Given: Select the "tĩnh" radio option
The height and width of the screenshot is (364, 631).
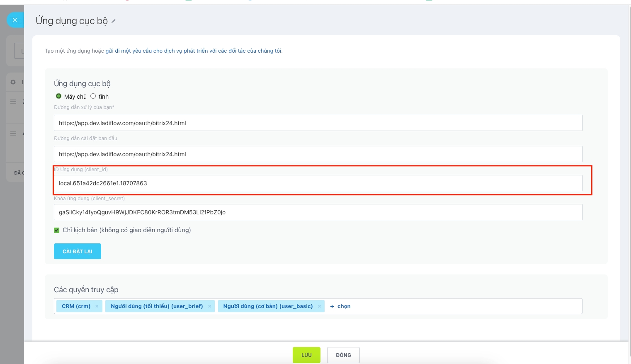Looking at the screenshot, I should pos(93,96).
